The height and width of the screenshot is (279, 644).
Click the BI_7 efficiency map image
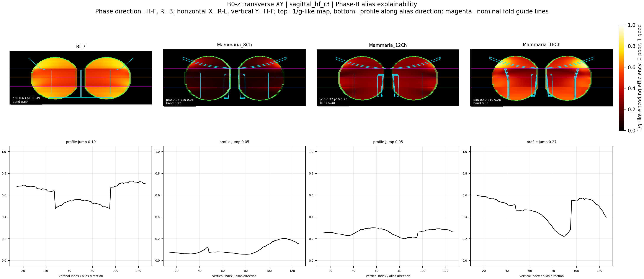[81, 78]
